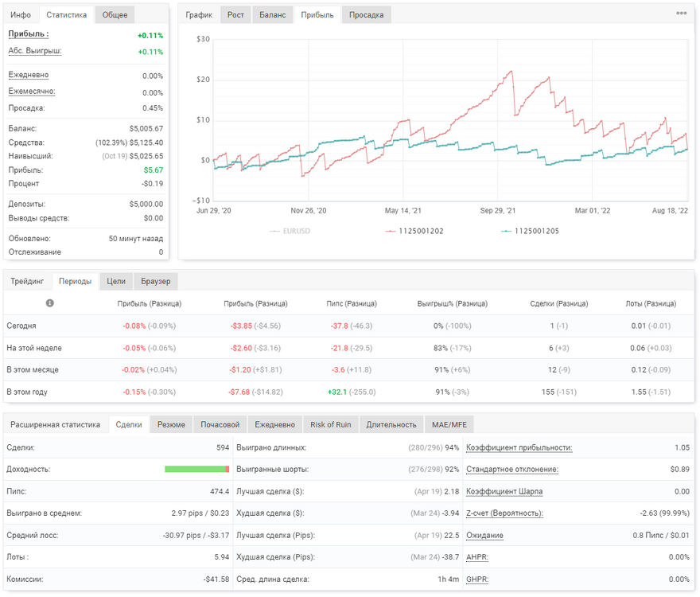Click the Ожидание link
Image resolution: width=700 pixels, height=597 pixels.
[484, 536]
